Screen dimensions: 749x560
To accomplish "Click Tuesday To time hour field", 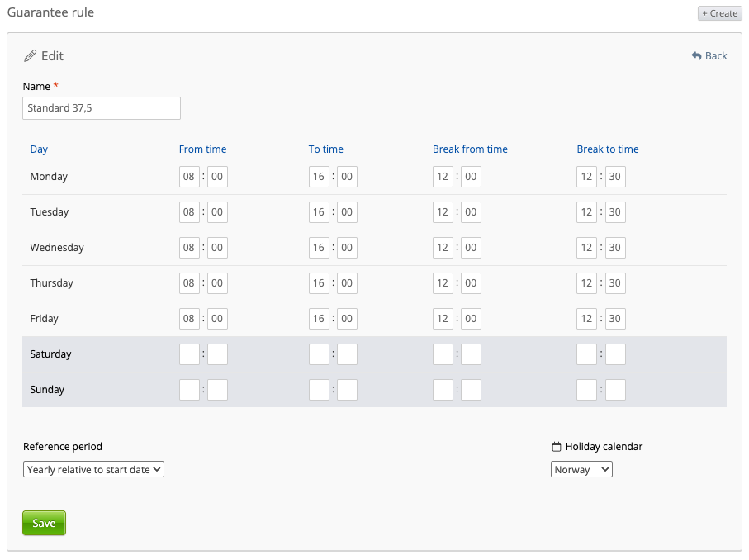I will pos(319,212).
